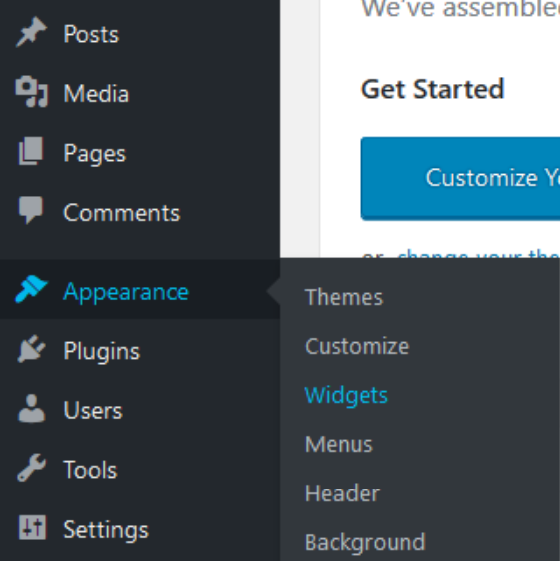Go to Menus under Appearance
The height and width of the screenshot is (561, 560).
(x=339, y=444)
